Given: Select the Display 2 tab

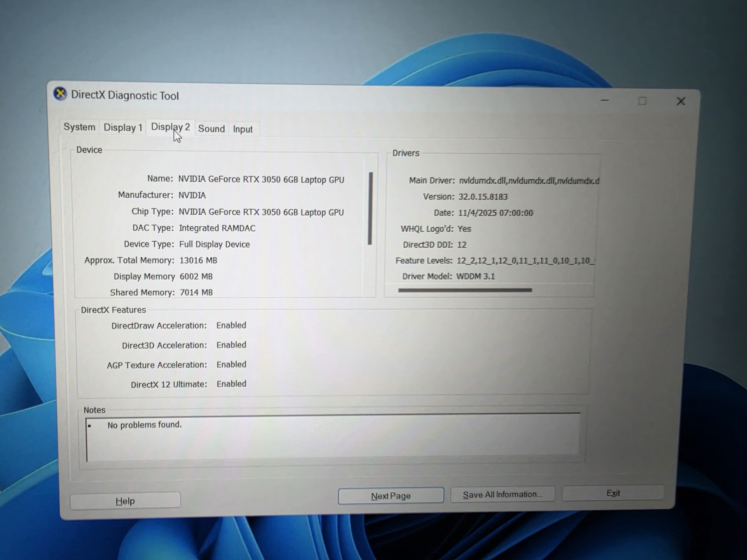Looking at the screenshot, I should pos(170,127).
